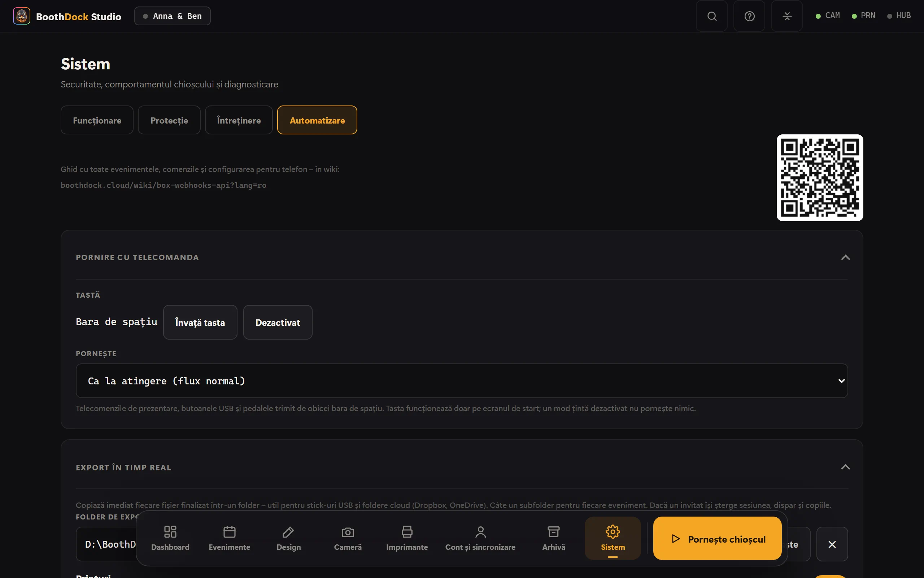Open the Anna & Ben event selector

pos(172,16)
